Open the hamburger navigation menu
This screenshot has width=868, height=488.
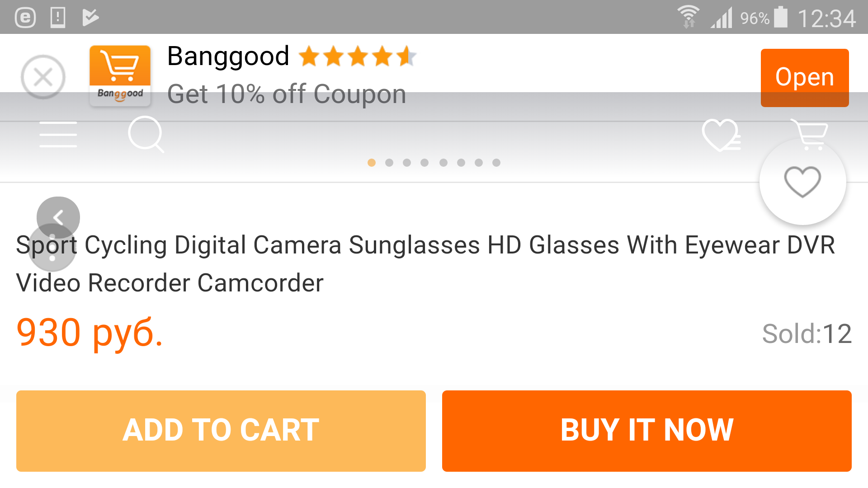(x=58, y=135)
